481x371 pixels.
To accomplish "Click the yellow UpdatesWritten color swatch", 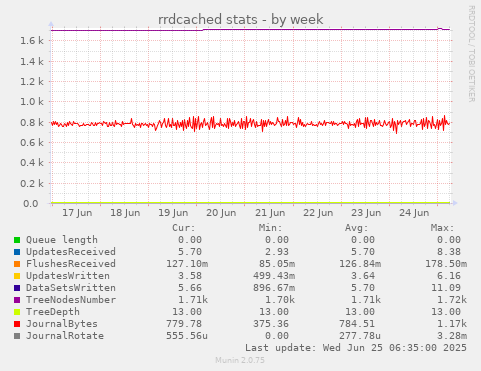I will click(x=17, y=276).
